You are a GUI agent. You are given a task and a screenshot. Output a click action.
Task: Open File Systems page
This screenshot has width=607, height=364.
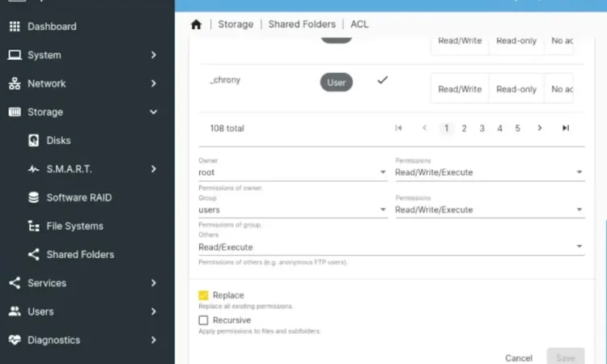coord(74,226)
